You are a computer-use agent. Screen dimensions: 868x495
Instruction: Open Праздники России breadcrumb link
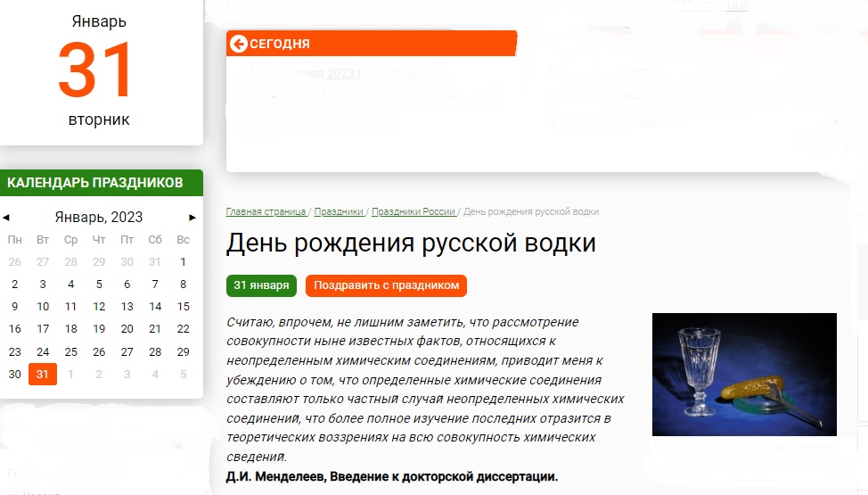[x=414, y=211]
